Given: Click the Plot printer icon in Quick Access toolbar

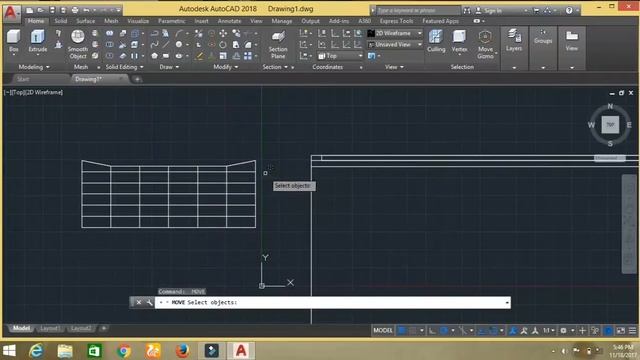Looking at the screenshot, I should (75, 10).
